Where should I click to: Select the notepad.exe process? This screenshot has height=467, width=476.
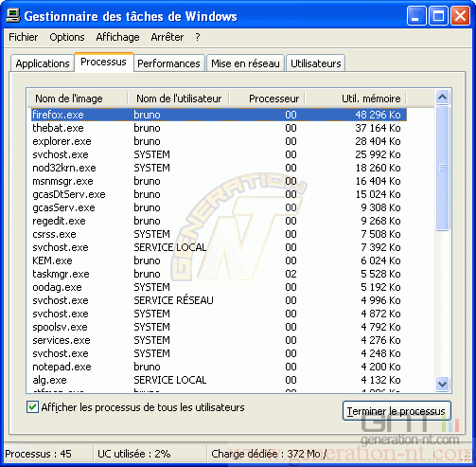(219, 367)
